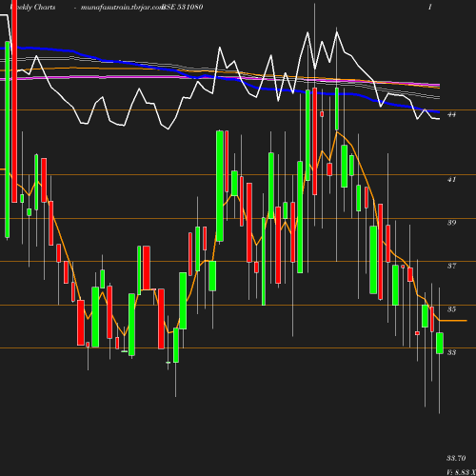
Task: Click the 'Weekly Charts' title text
Action: tap(32, 7)
